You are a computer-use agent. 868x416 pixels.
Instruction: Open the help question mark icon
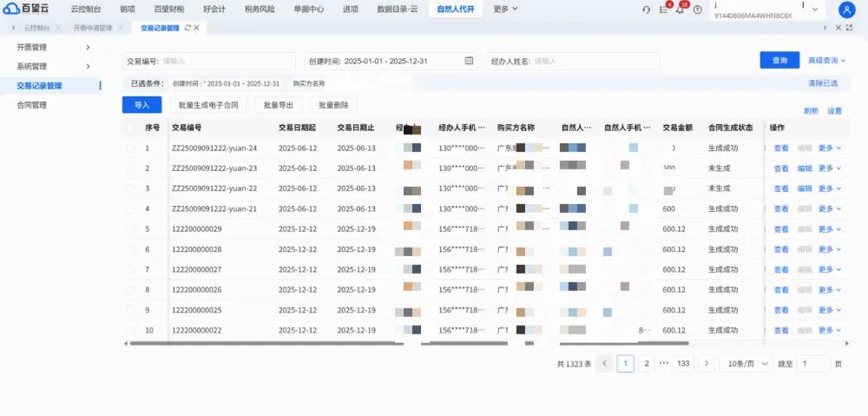(698, 10)
